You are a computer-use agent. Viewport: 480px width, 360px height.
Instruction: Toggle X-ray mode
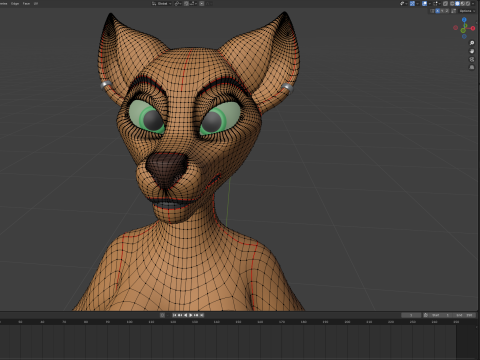coord(445,4)
